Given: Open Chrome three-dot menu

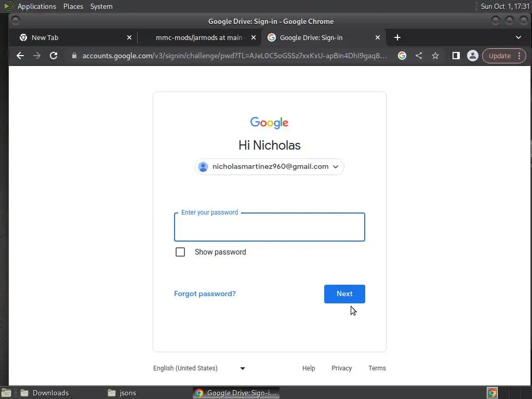Looking at the screenshot, I should tap(520, 56).
